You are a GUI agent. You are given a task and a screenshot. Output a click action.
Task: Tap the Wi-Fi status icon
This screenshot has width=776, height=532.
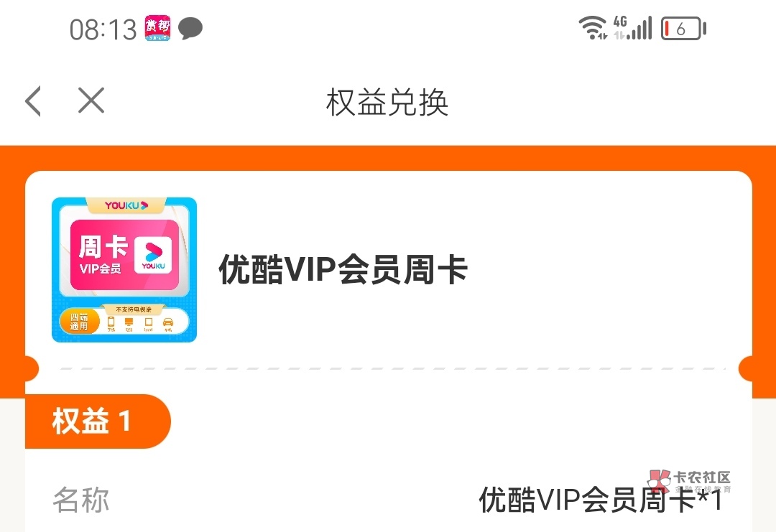tap(593, 28)
